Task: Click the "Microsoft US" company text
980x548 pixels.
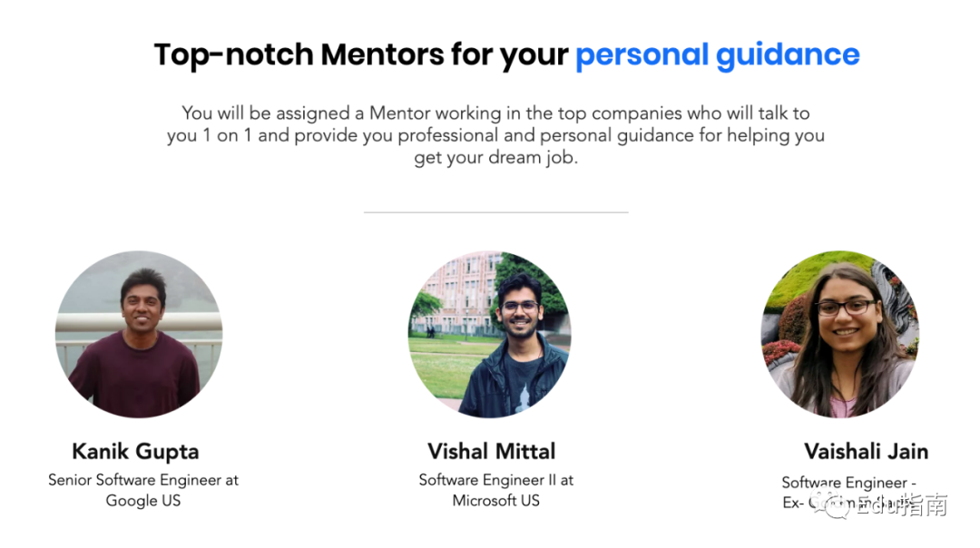Action: pyautogui.click(x=496, y=501)
